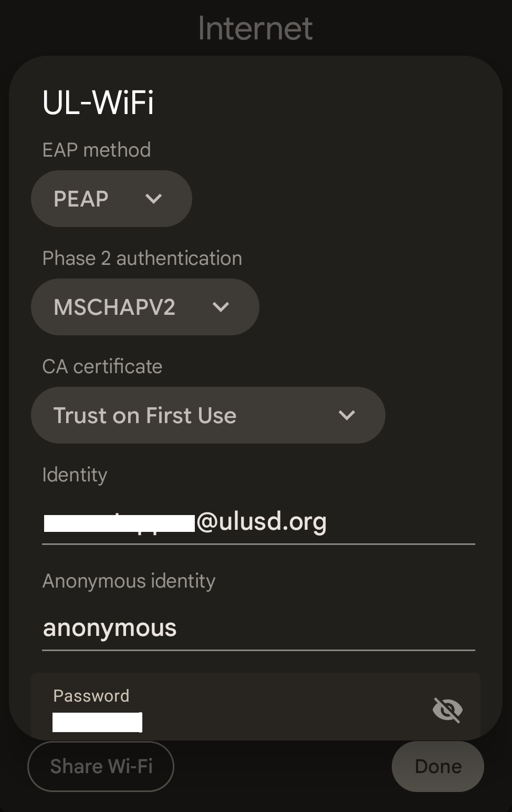The image size is (512, 812).
Task: Tap Share Wi-Fi
Action: 100,766
